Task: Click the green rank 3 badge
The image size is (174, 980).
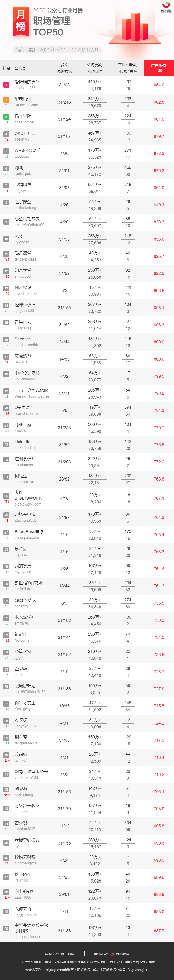Action: (x=6, y=117)
